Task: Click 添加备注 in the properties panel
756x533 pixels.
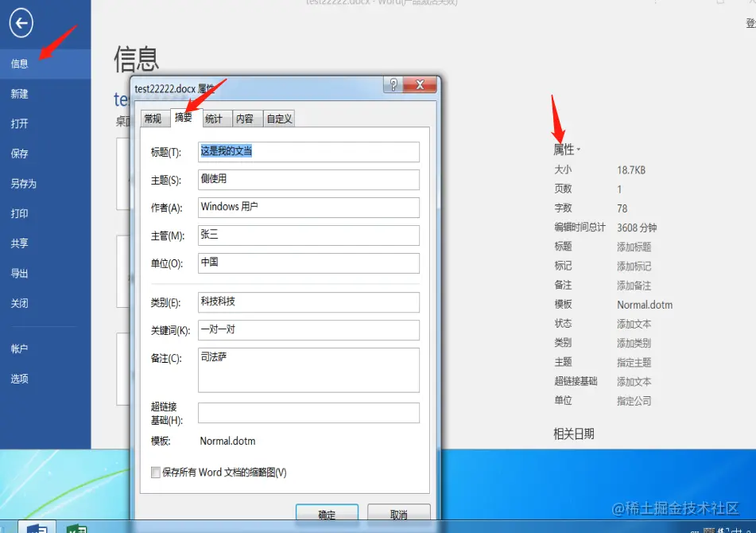Action: coord(634,286)
